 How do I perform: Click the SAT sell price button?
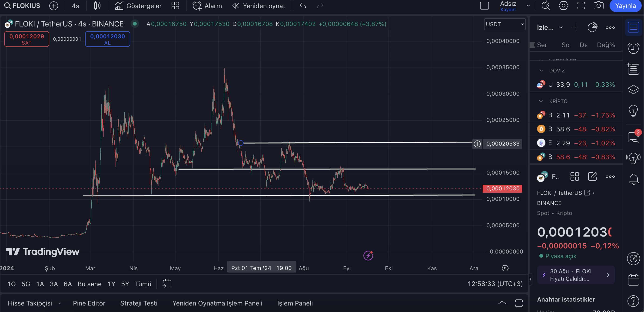(27, 39)
